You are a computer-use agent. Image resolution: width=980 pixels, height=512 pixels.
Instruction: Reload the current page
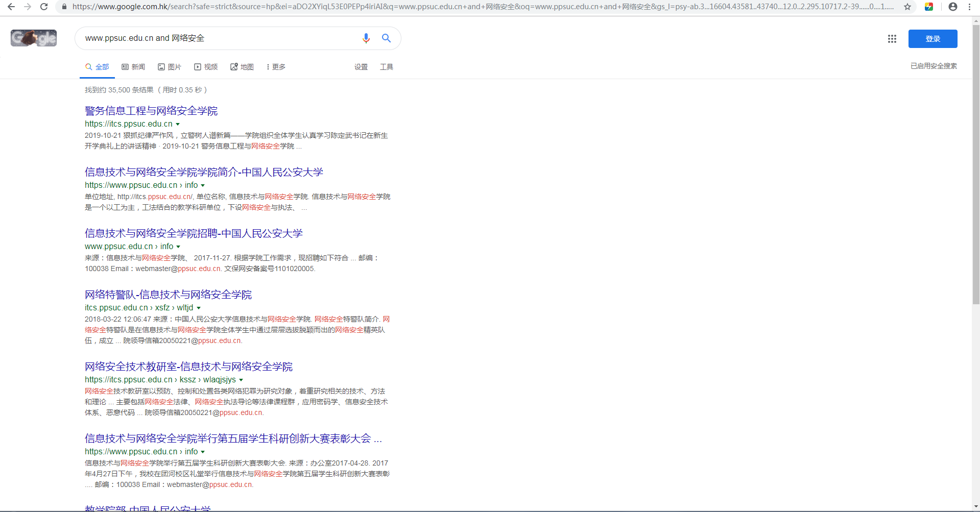click(x=44, y=7)
